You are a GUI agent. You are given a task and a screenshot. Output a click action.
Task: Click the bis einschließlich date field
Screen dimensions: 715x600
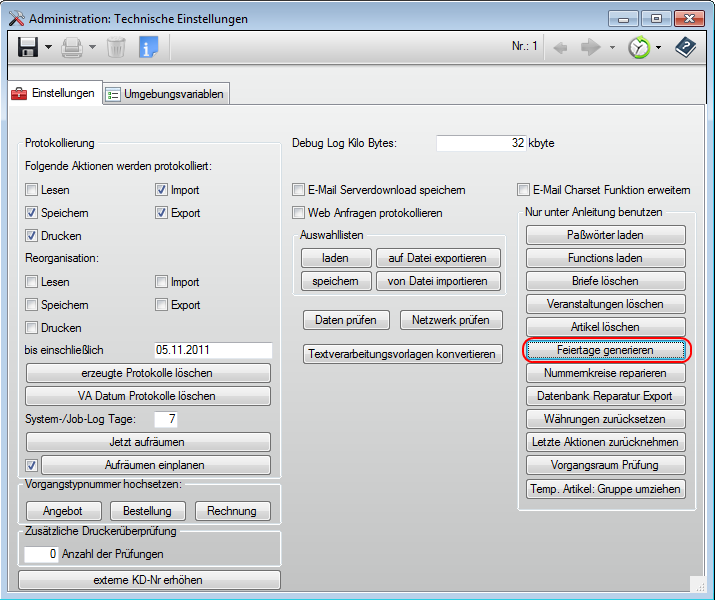pos(212,350)
